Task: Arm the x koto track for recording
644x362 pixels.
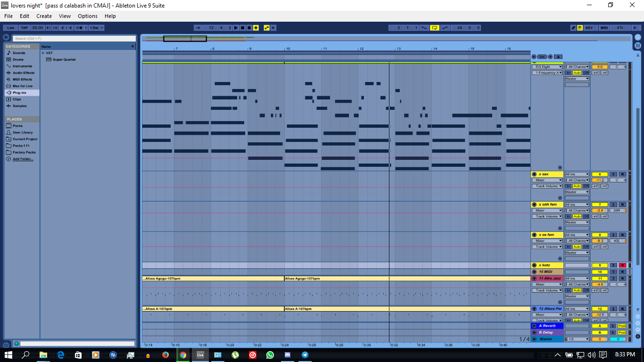Action: 622,265
